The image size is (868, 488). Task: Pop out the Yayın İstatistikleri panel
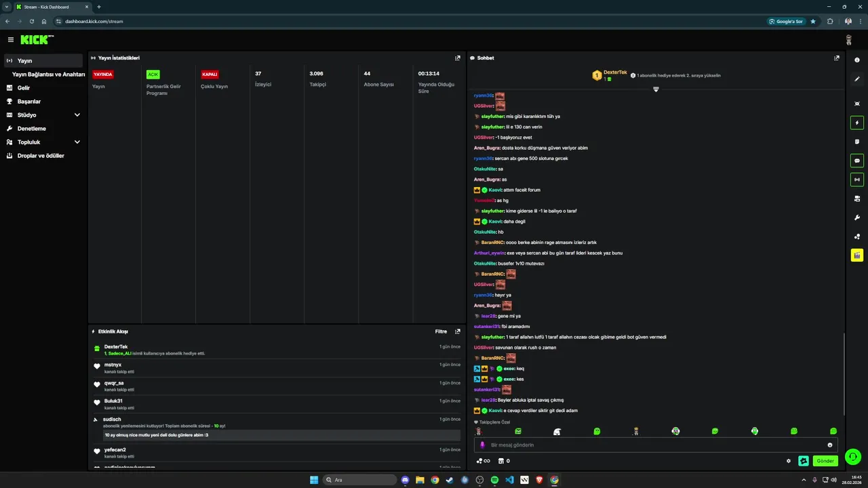(458, 58)
